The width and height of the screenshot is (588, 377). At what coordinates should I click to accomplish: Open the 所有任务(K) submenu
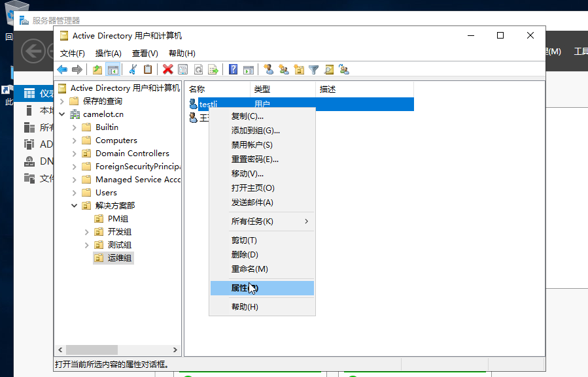coord(262,221)
